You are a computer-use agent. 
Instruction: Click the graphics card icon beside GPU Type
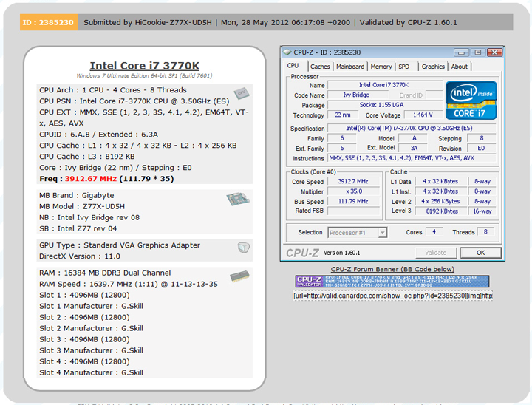(244, 248)
